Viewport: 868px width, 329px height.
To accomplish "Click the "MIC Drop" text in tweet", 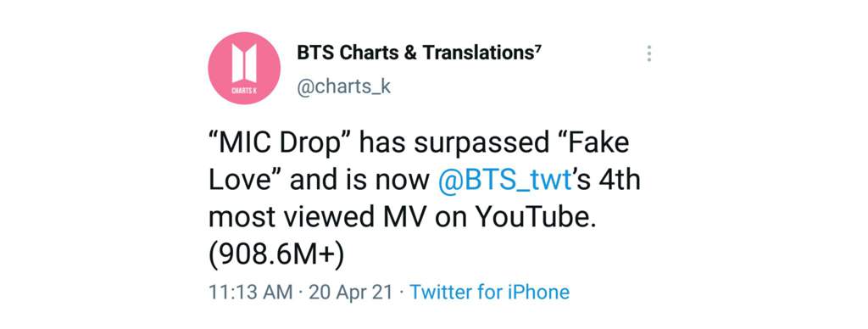I will (x=281, y=144).
